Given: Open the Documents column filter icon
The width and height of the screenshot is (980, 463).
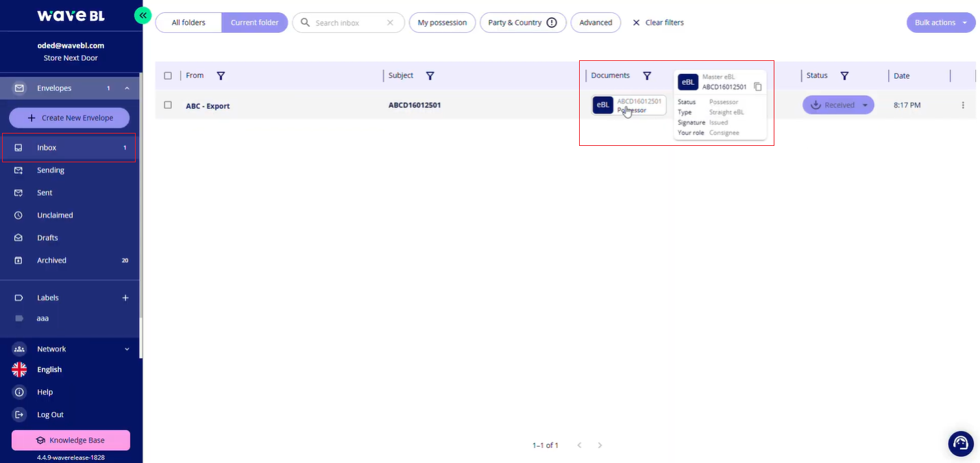Looking at the screenshot, I should 646,76.
